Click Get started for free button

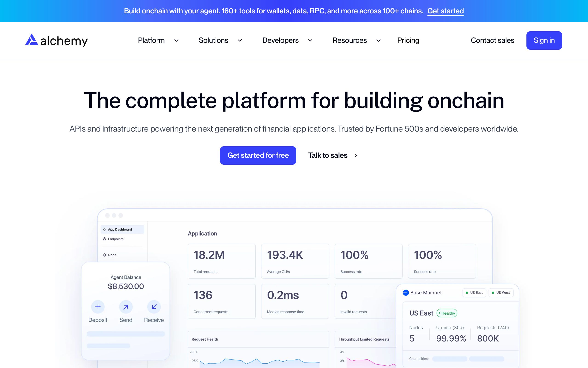point(258,155)
